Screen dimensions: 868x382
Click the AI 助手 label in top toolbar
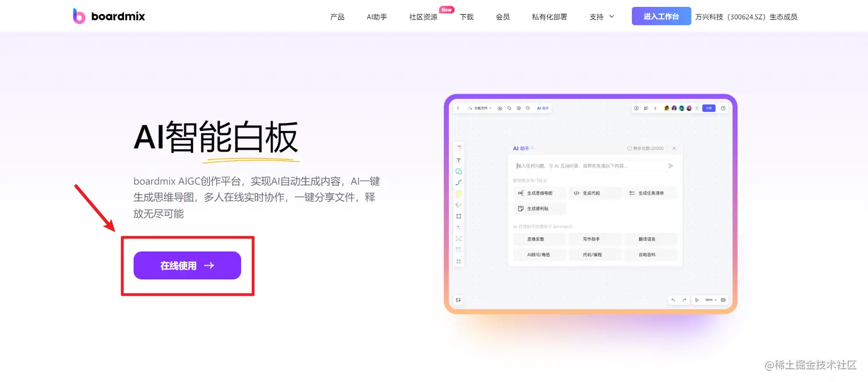pyautogui.click(x=543, y=108)
